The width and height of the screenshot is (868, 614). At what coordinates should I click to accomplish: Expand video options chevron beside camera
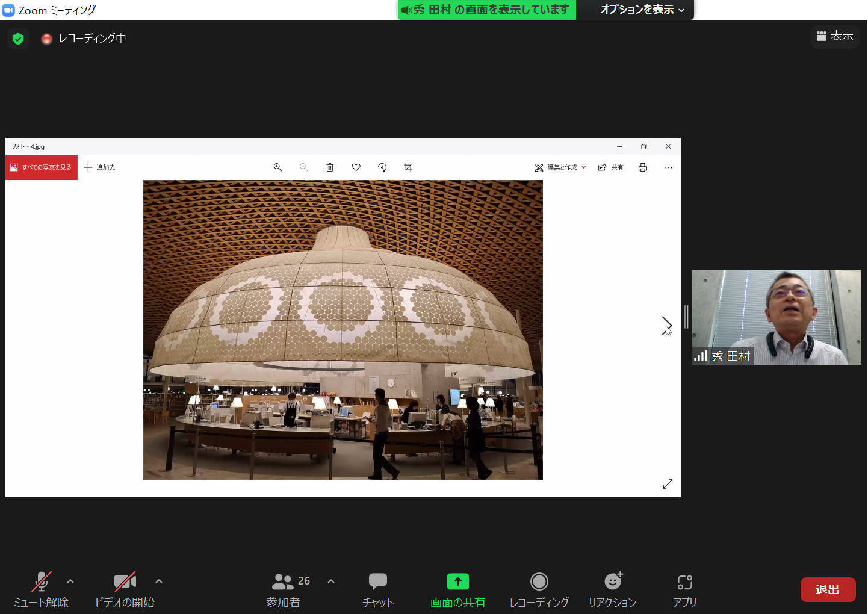click(159, 581)
